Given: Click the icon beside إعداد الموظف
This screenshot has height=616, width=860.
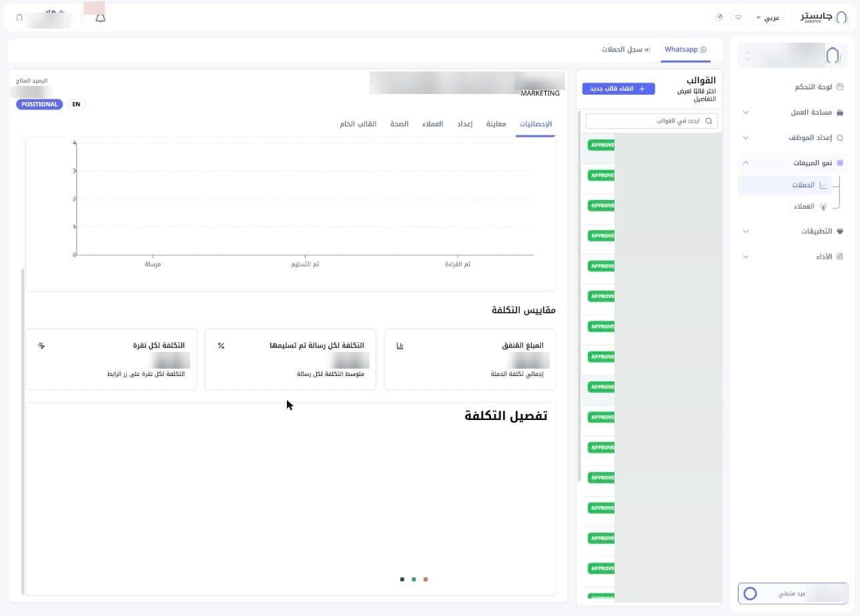Looking at the screenshot, I should click(x=840, y=138).
